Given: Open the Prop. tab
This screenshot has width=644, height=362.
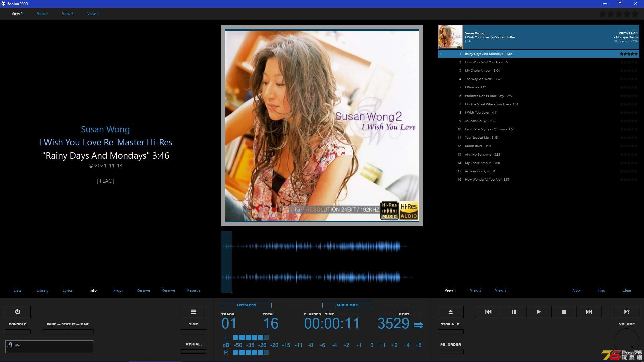Looking at the screenshot, I should (x=118, y=290).
